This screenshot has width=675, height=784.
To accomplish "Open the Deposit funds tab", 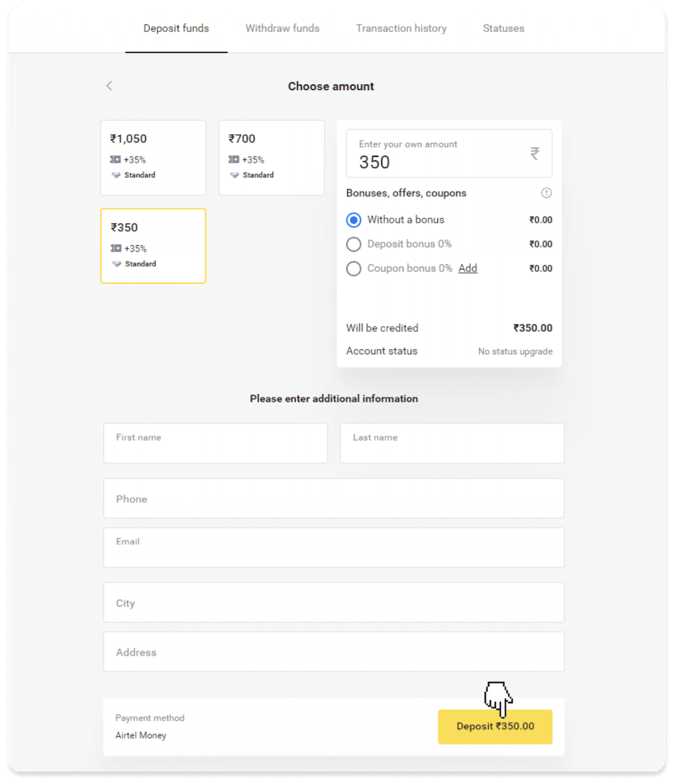I will 176,28.
